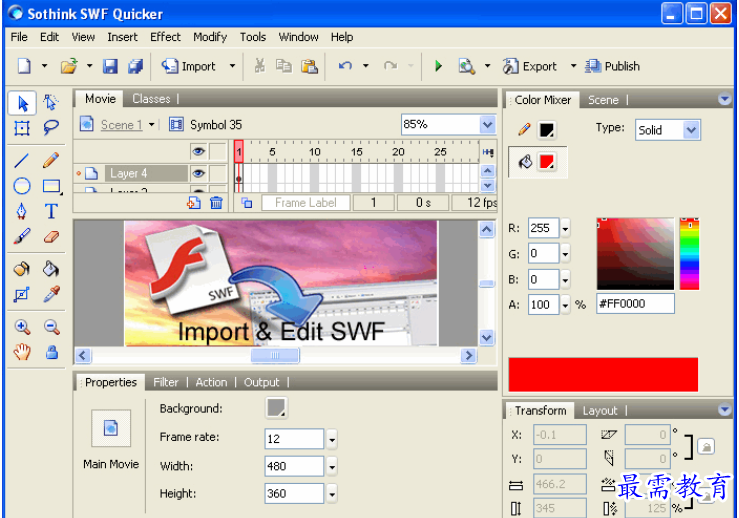Choose the Rectangle tool

tap(51, 186)
